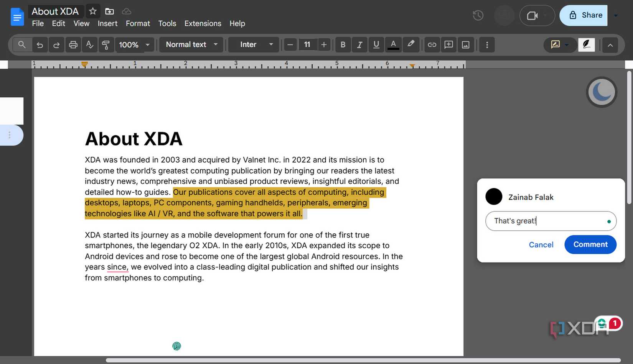Insert an image
The height and width of the screenshot is (364, 633).
click(x=465, y=45)
